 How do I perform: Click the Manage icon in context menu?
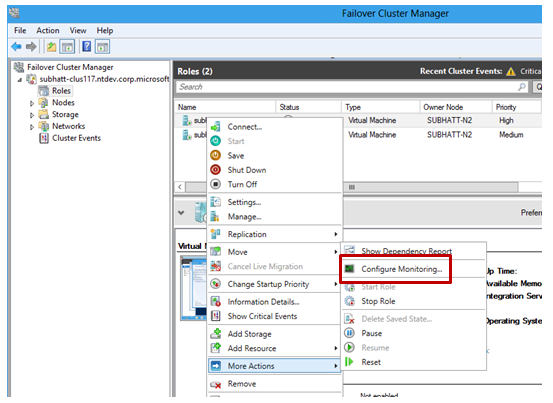coord(215,216)
